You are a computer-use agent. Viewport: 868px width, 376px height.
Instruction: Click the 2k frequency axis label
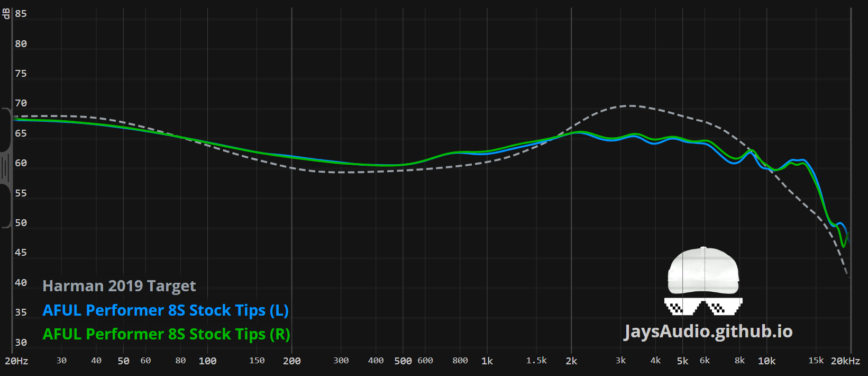click(571, 361)
